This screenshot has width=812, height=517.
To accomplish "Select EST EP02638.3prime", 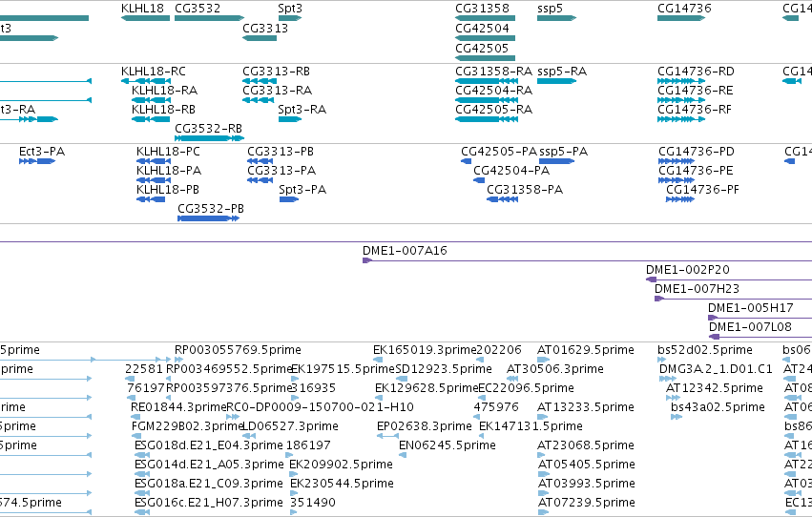I will coord(388,436).
